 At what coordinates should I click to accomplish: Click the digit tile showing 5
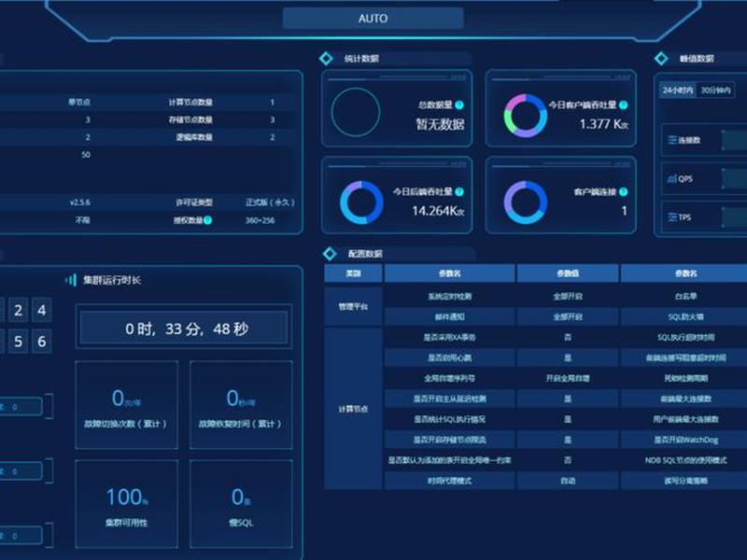click(18, 342)
